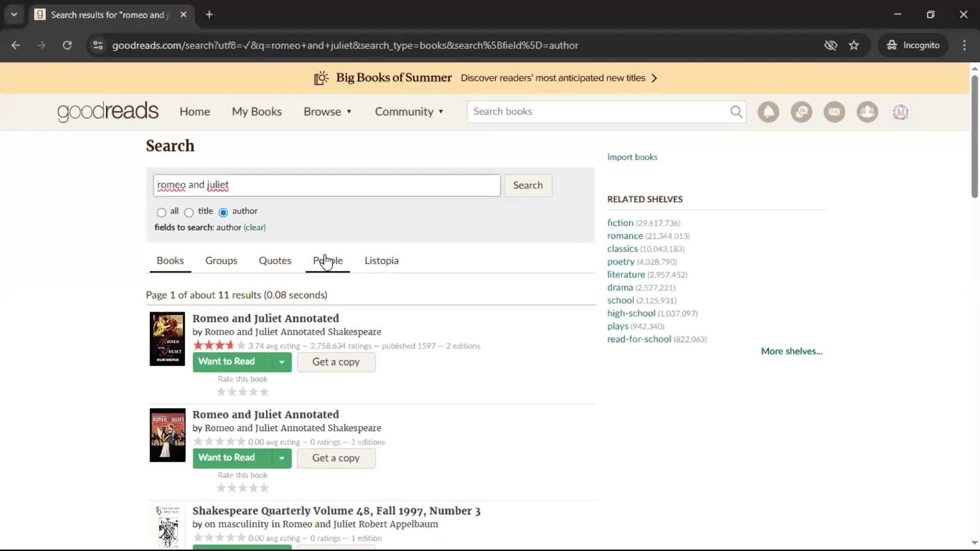The image size is (980, 551).
Task: Switch to the Groups results tab
Action: (221, 261)
